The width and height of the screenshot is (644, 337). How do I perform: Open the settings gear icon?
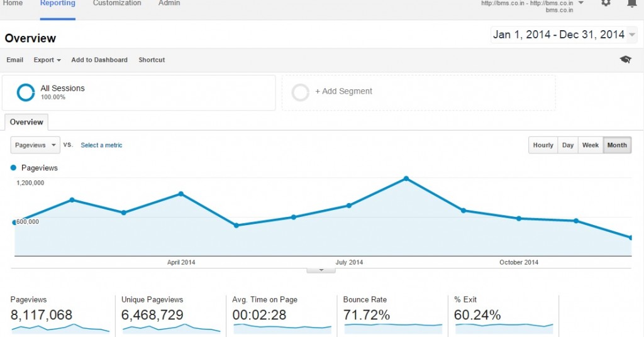[606, 3]
